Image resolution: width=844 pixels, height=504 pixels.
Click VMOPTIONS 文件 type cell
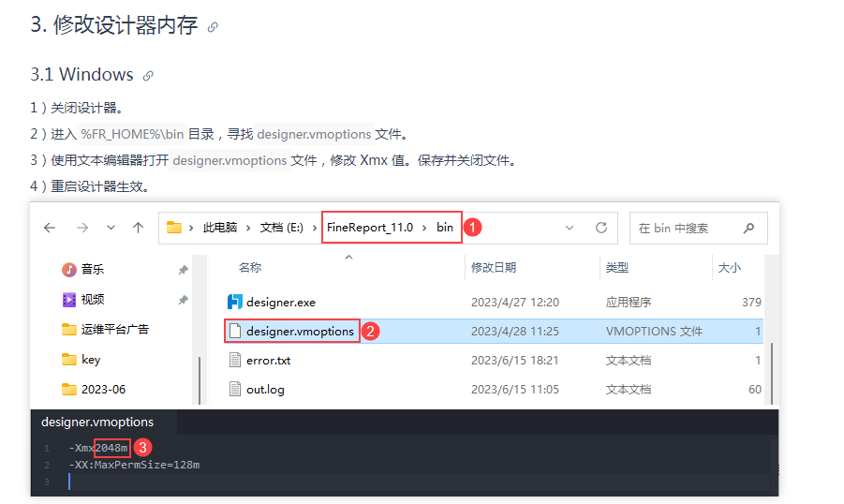click(654, 332)
